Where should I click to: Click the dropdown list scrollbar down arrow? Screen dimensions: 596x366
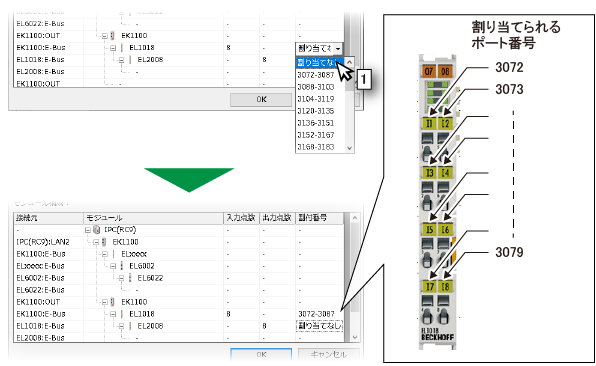(x=350, y=148)
